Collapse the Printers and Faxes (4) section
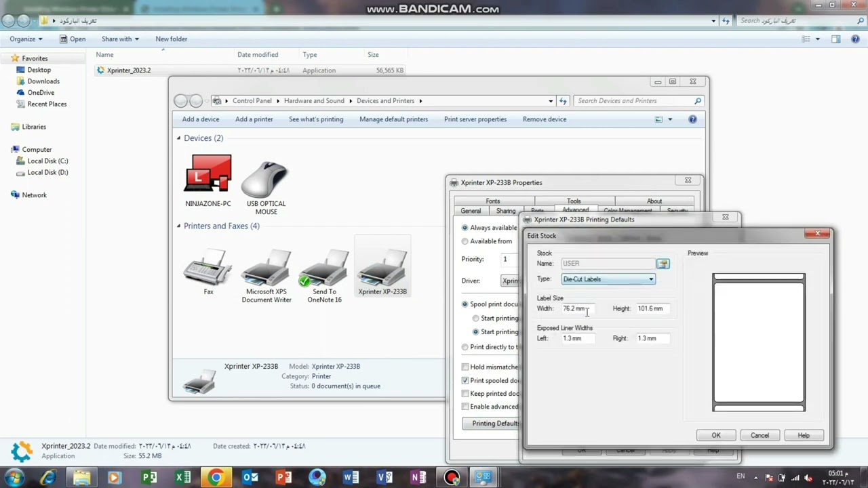 (x=179, y=226)
